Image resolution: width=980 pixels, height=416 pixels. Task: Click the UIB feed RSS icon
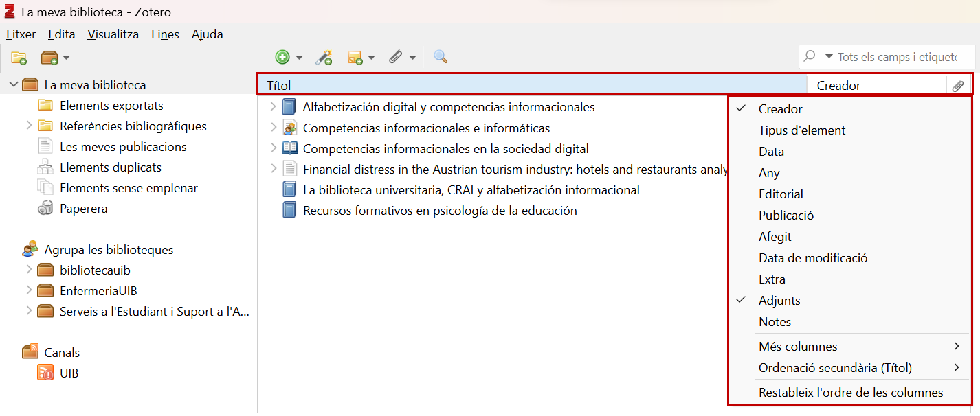pos(45,373)
